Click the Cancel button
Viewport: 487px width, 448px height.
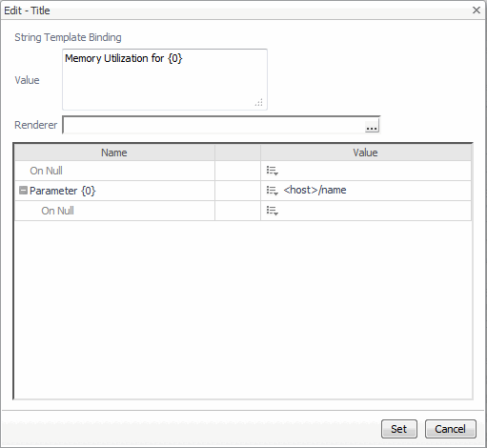[x=451, y=429]
